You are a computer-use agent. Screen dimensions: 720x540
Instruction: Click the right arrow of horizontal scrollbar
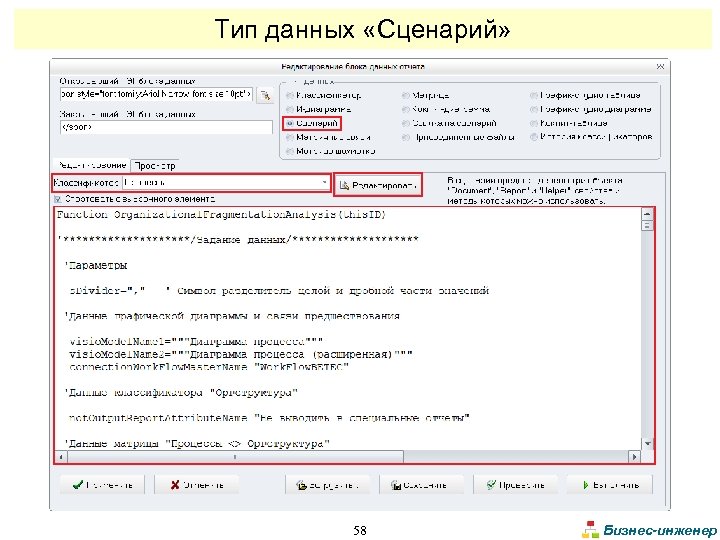(634, 457)
